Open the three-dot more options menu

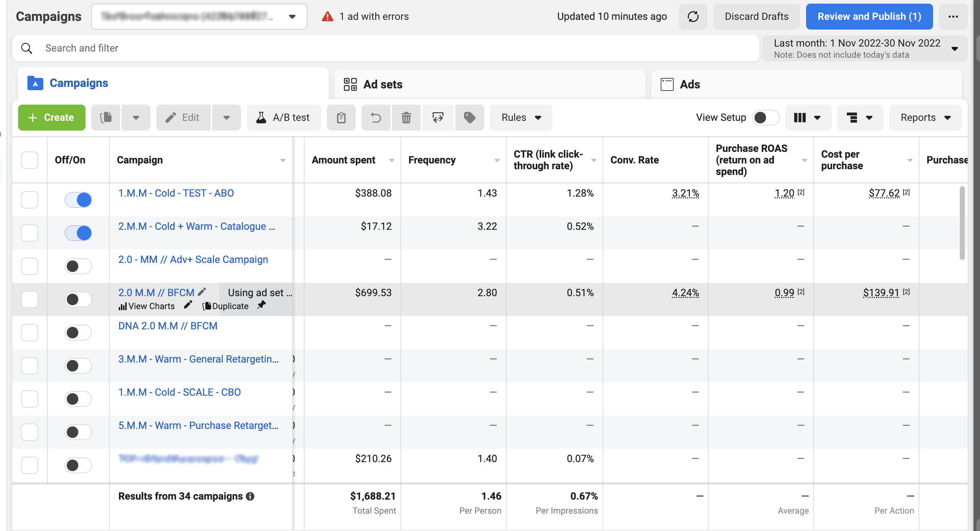click(x=953, y=16)
